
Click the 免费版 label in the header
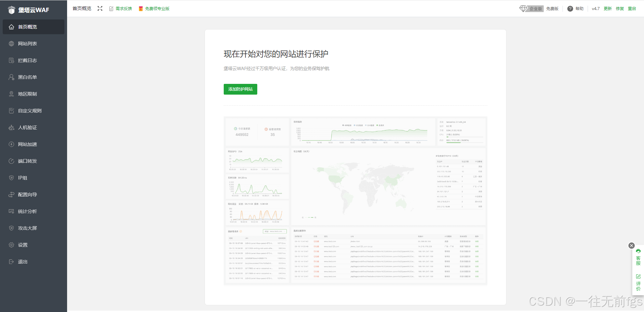pyautogui.click(x=552, y=9)
